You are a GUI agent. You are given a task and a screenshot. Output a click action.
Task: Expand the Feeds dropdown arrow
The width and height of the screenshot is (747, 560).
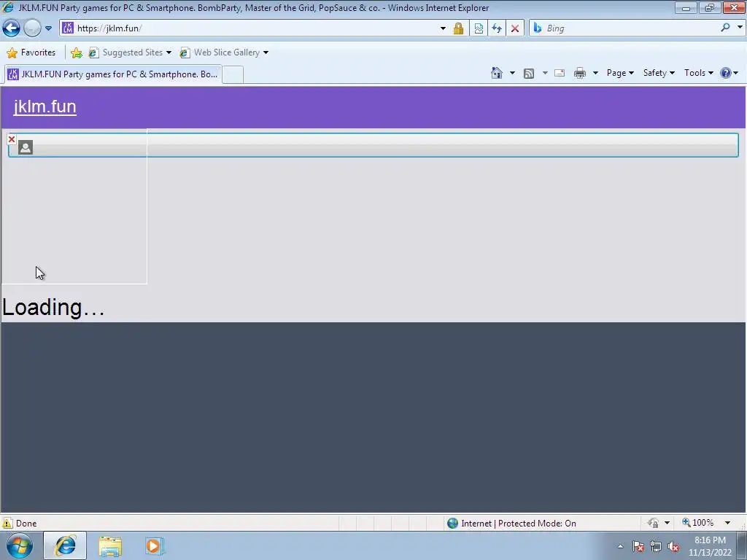click(545, 73)
